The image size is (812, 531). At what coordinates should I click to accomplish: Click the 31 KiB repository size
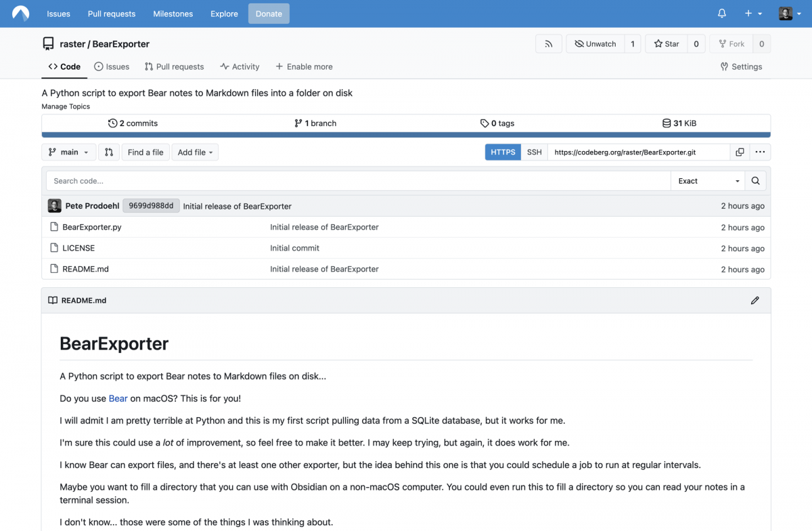tap(679, 123)
